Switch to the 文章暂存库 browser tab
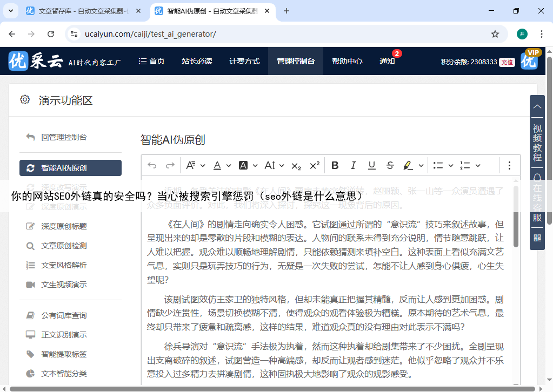 pyautogui.click(x=76, y=11)
